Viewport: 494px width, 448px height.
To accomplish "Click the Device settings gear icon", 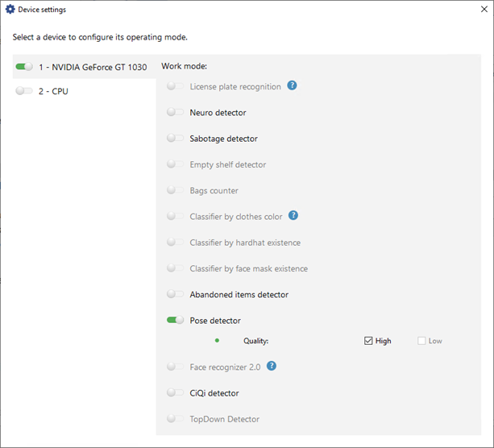I will (10, 10).
